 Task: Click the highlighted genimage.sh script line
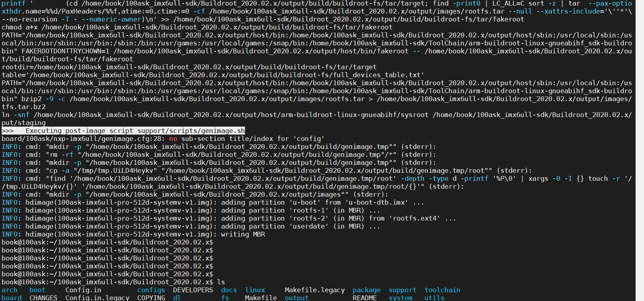click(x=123, y=130)
